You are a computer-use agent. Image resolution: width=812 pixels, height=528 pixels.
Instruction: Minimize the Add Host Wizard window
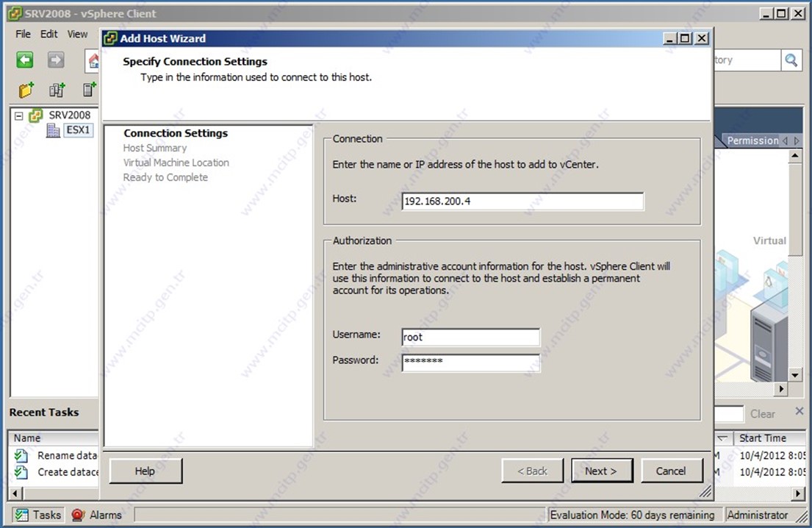coord(669,38)
